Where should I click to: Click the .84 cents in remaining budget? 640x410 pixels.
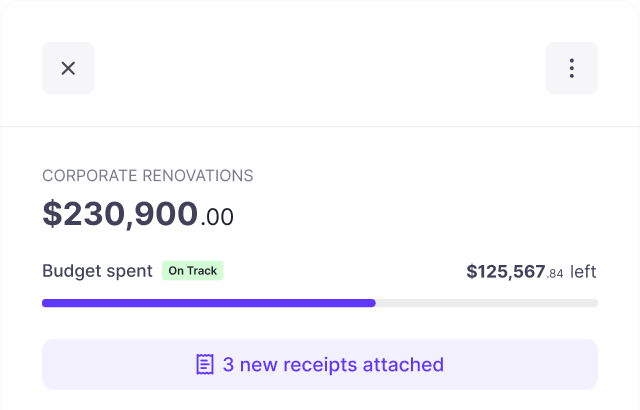[x=555, y=274]
